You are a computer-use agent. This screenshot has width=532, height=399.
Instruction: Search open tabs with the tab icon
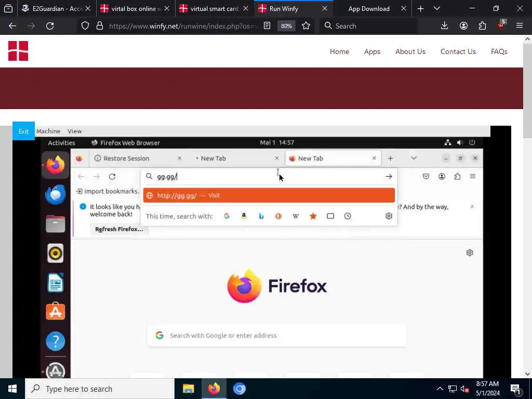coord(330,216)
